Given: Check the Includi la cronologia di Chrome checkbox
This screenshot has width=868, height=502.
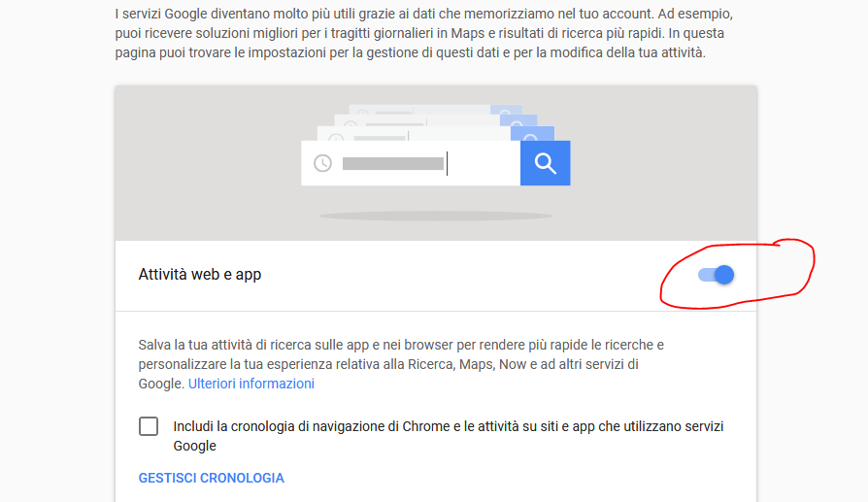Looking at the screenshot, I should coord(149,426).
